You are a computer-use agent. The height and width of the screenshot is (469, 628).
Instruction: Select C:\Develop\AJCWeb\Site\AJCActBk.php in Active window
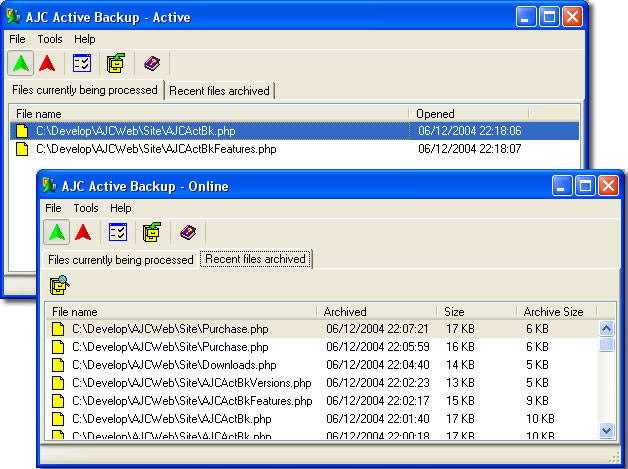pos(136,131)
